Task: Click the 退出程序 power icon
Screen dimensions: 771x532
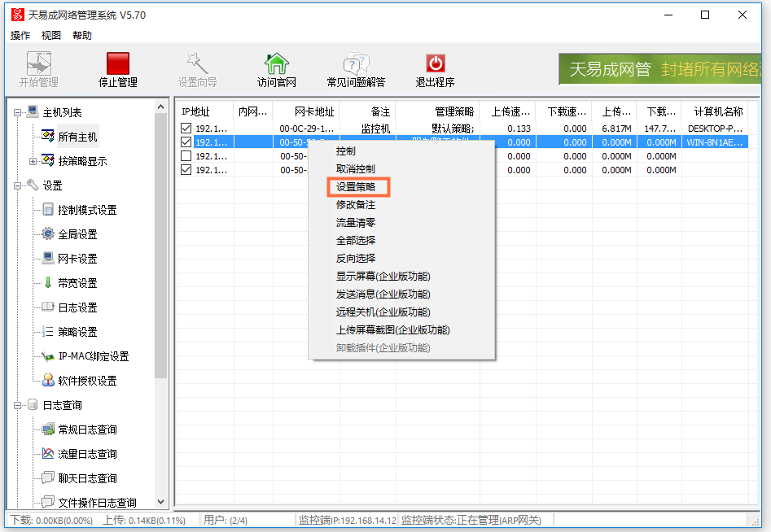Action: (435, 63)
